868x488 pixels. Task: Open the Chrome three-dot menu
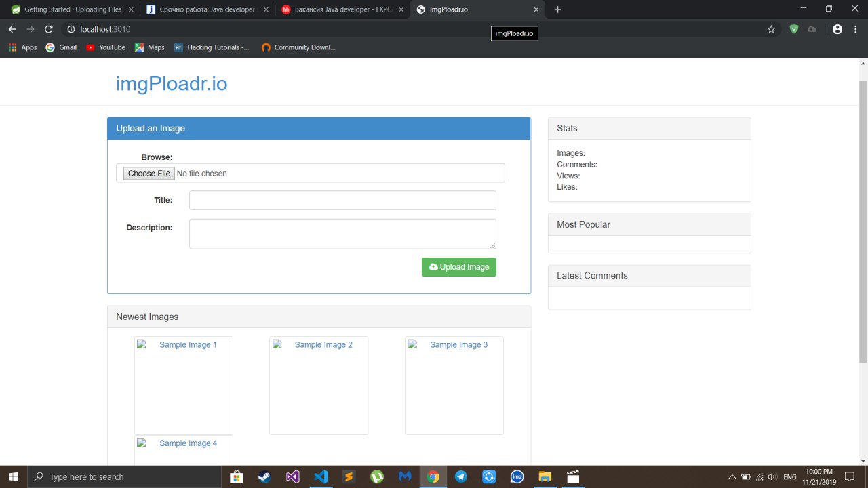click(855, 29)
